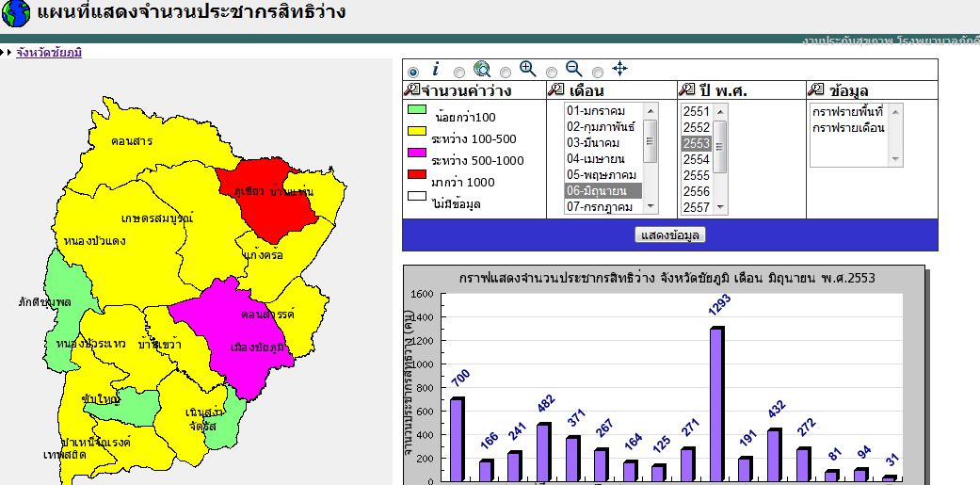980x485 pixels.
Task: Select the zoom-to-full-extent globe icon
Action: tap(482, 70)
